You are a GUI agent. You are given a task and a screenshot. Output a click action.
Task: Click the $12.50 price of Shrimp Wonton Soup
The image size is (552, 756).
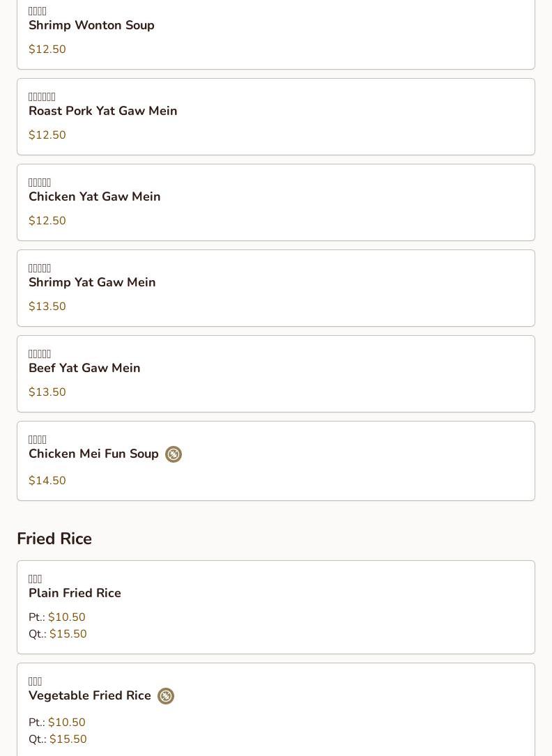click(47, 49)
